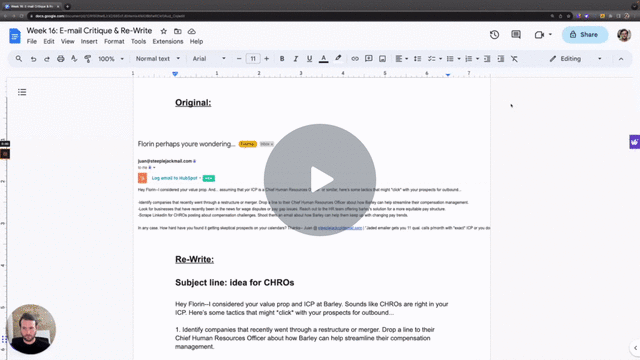The width and height of the screenshot is (640, 360).
Task: Check cloud save status icon
Action: coord(191,31)
